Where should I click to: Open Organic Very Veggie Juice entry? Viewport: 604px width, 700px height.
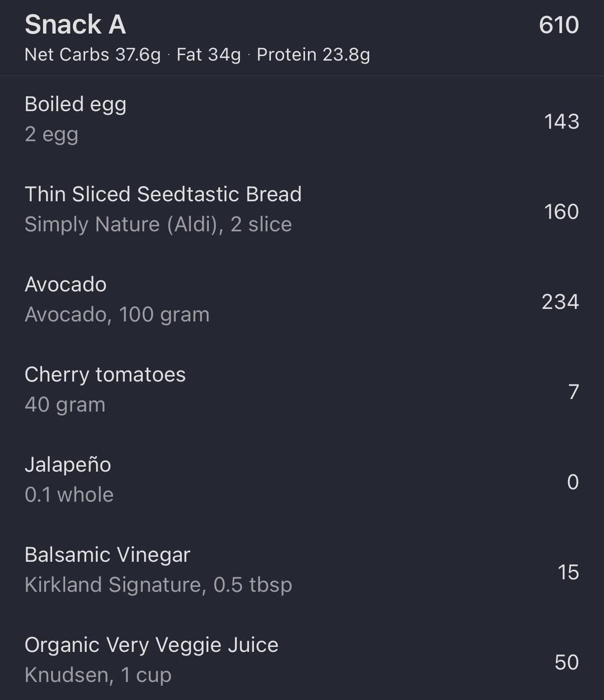pos(151,645)
